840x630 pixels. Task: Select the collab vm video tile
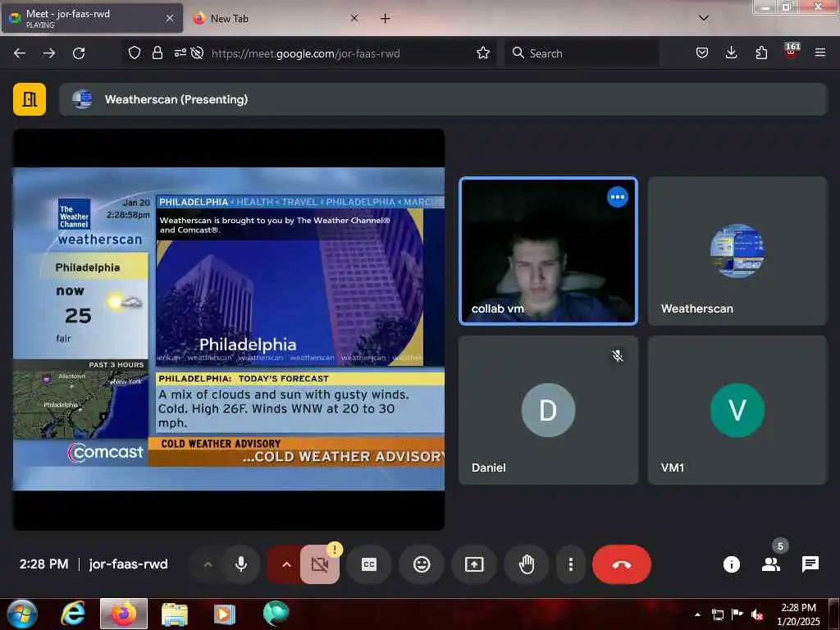tap(549, 251)
